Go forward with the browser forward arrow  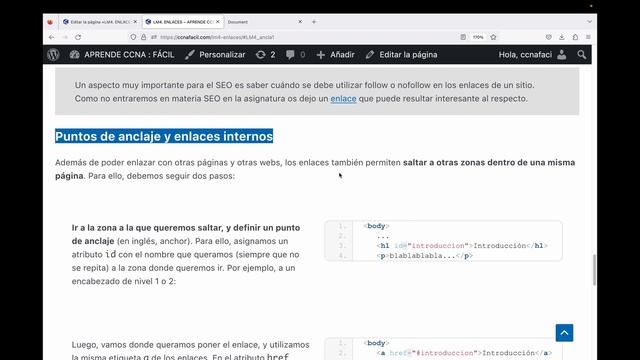[x=65, y=37]
